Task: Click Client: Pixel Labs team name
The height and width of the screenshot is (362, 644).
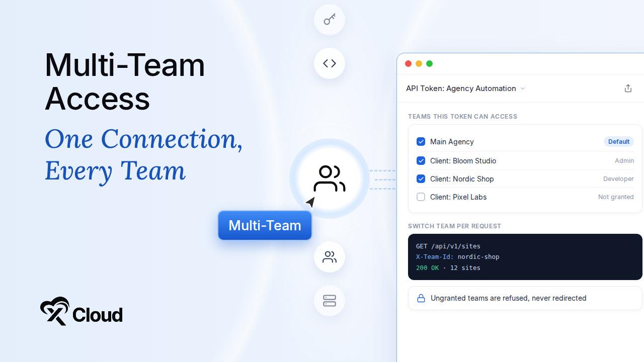Action: (x=458, y=197)
